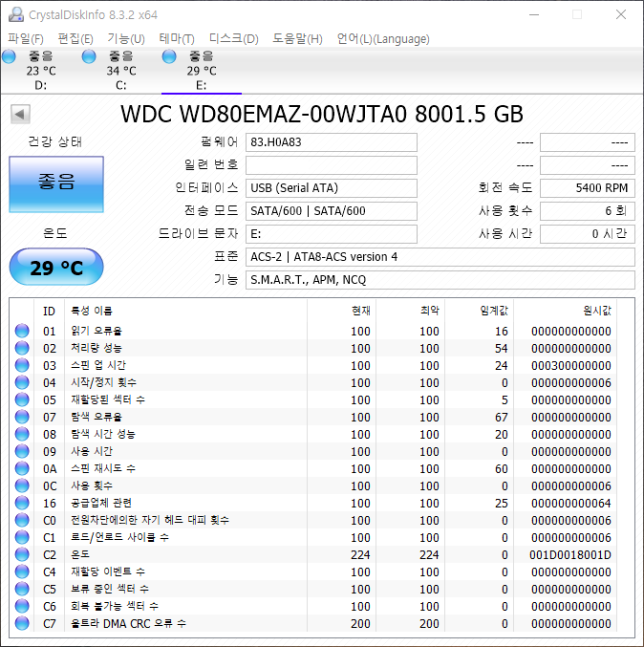Viewport: 644px width, 647px height.
Task: Click the status orb for attribute 04
Action: tap(22, 382)
